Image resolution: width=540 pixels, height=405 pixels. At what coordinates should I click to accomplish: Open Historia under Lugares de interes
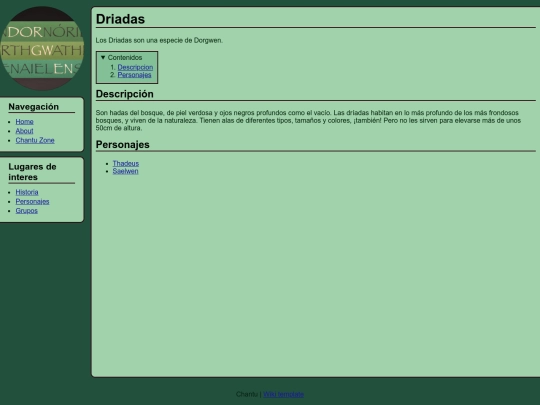click(x=27, y=192)
